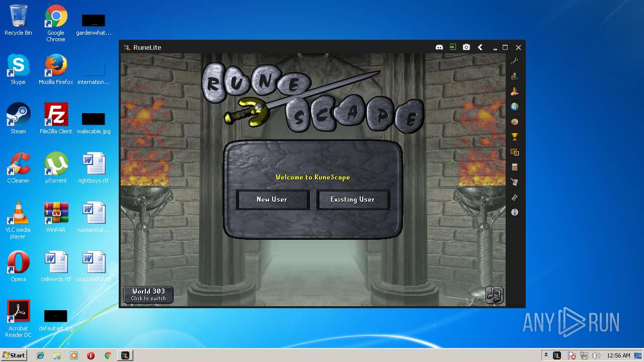Screen dimensions: 644x362
Task: Open the media player taskbar icon
Action: point(74,355)
